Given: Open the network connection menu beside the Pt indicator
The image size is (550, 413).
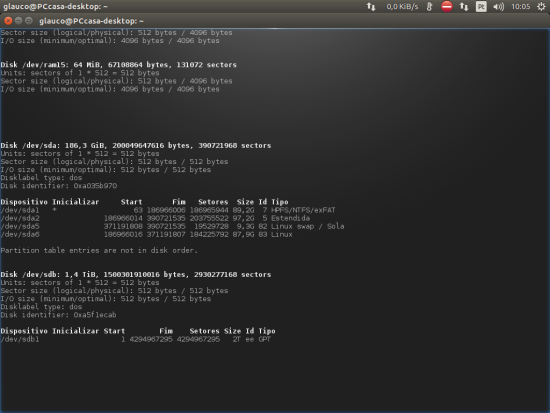Looking at the screenshot, I should [464, 6].
